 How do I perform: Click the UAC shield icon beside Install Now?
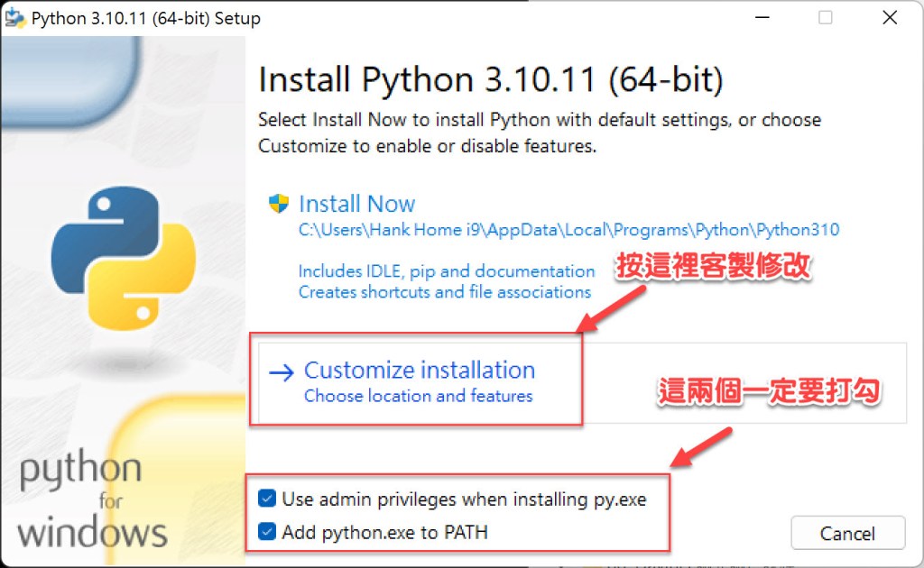point(278,204)
